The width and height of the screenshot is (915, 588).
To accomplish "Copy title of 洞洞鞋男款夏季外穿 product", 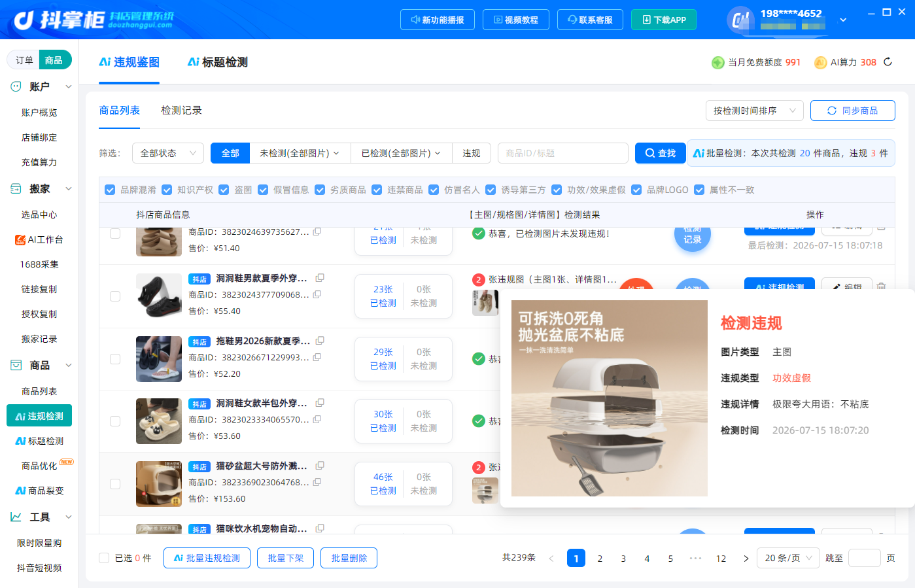I will point(320,278).
